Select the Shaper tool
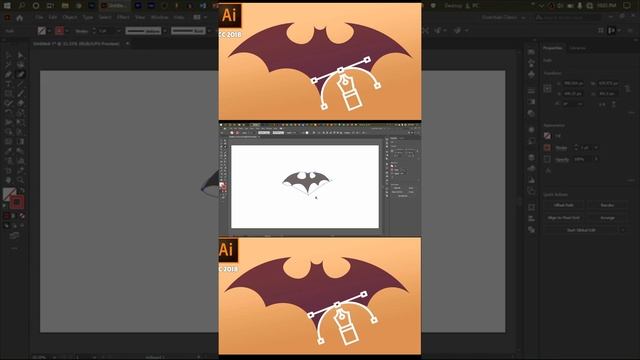This screenshot has height=360, width=640. click(8, 103)
